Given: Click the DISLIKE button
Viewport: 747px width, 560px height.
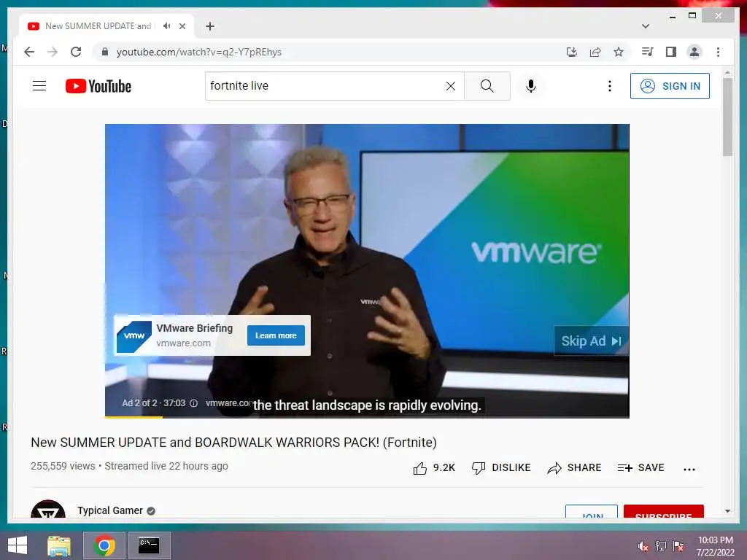Looking at the screenshot, I should 500,468.
